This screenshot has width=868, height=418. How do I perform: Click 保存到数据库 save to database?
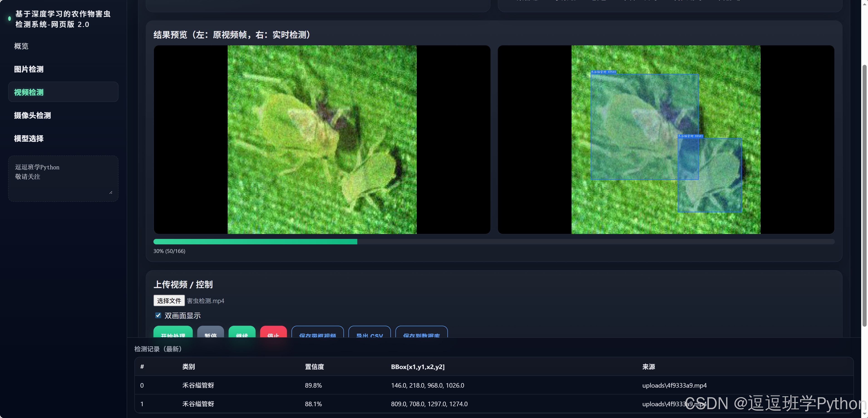pos(421,333)
